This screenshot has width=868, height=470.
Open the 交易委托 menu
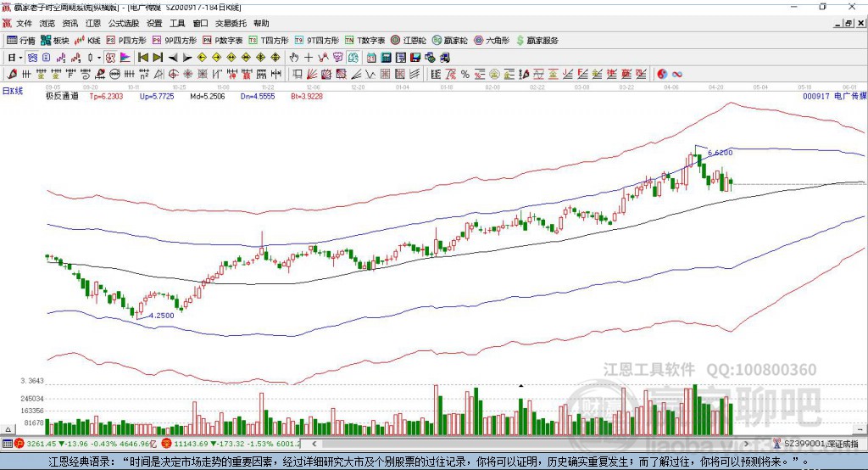click(x=231, y=23)
